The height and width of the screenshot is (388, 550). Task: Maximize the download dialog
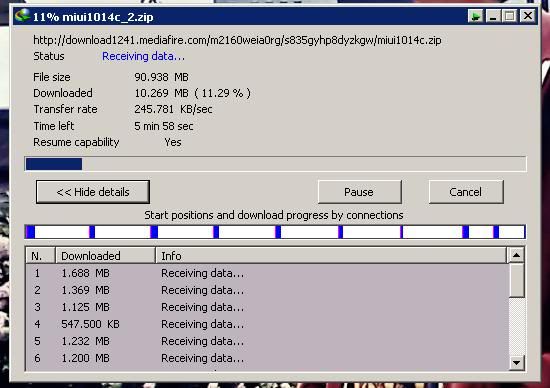[510, 16]
